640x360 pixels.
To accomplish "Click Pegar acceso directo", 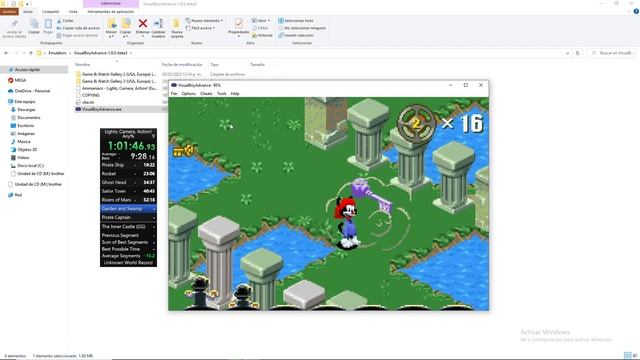I will click(x=77, y=36).
